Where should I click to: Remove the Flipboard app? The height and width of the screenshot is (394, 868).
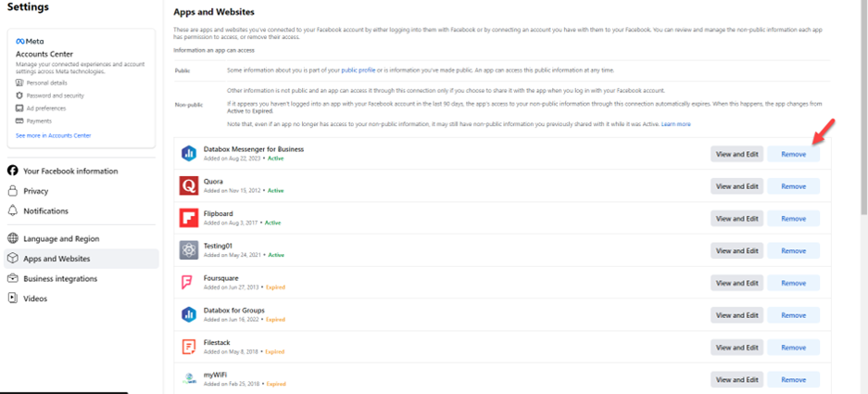pyautogui.click(x=793, y=219)
